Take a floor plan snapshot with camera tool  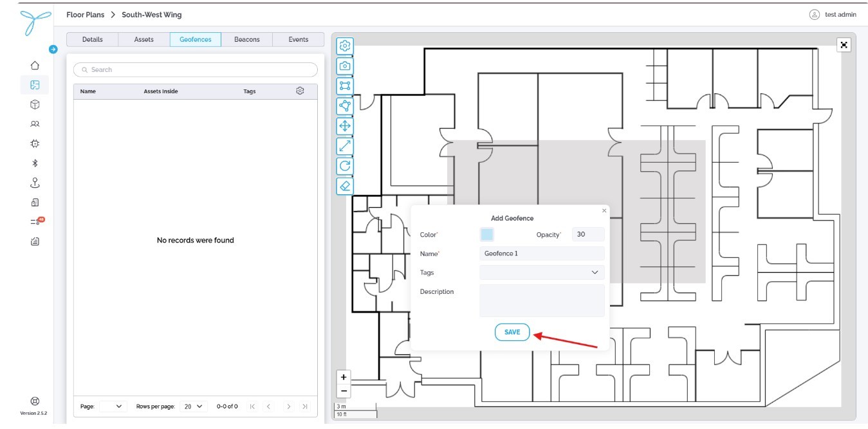[345, 66]
